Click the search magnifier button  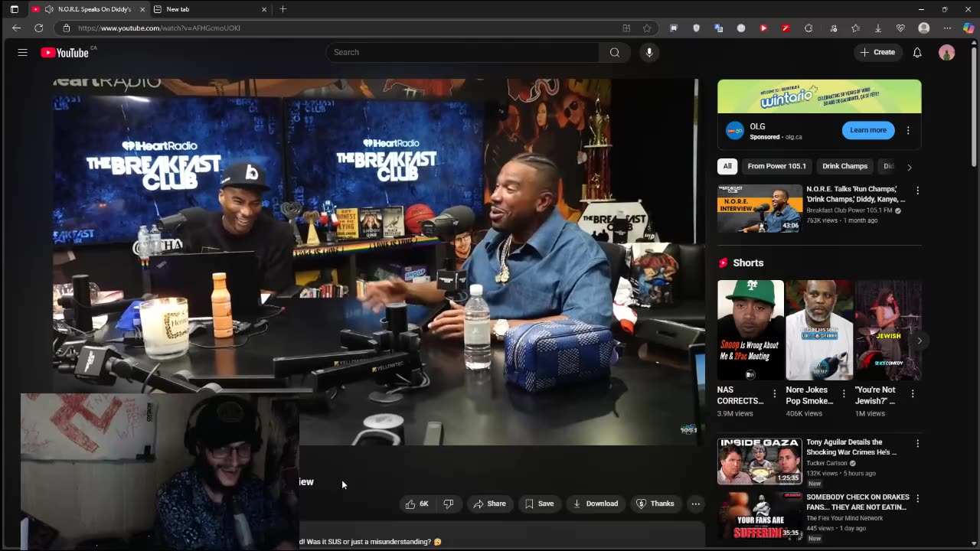[x=614, y=52]
